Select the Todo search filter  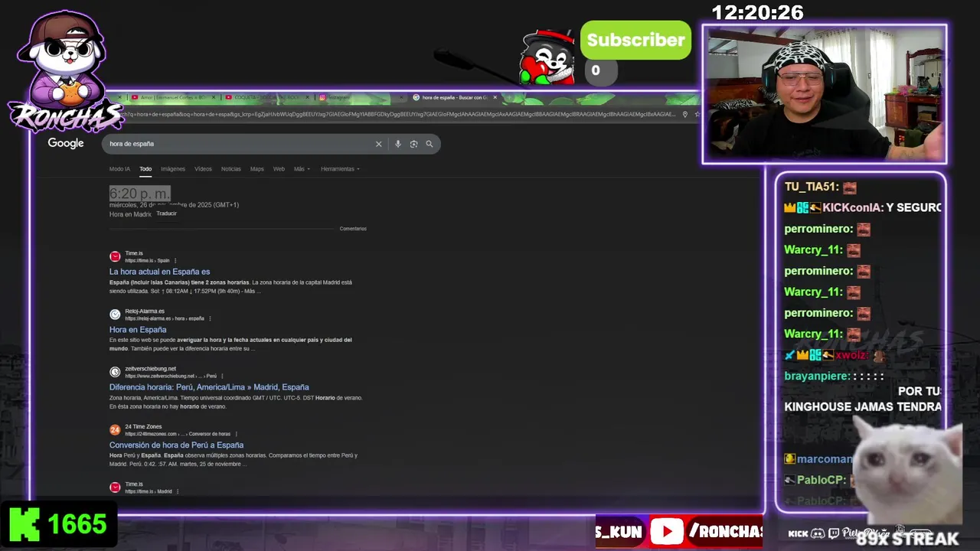(x=145, y=169)
